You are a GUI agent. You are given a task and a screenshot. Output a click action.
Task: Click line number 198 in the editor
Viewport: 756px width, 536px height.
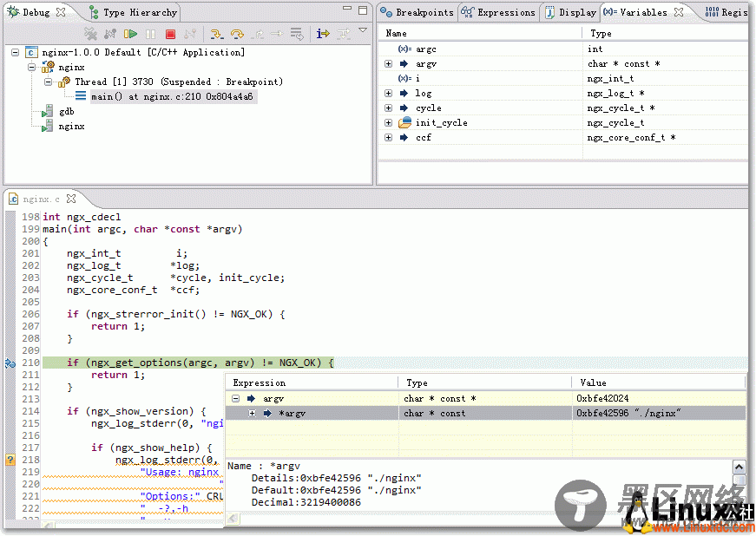tap(30, 217)
